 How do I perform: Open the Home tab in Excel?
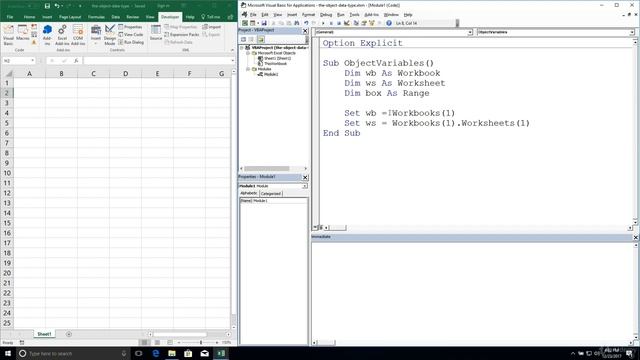[x=29, y=17]
